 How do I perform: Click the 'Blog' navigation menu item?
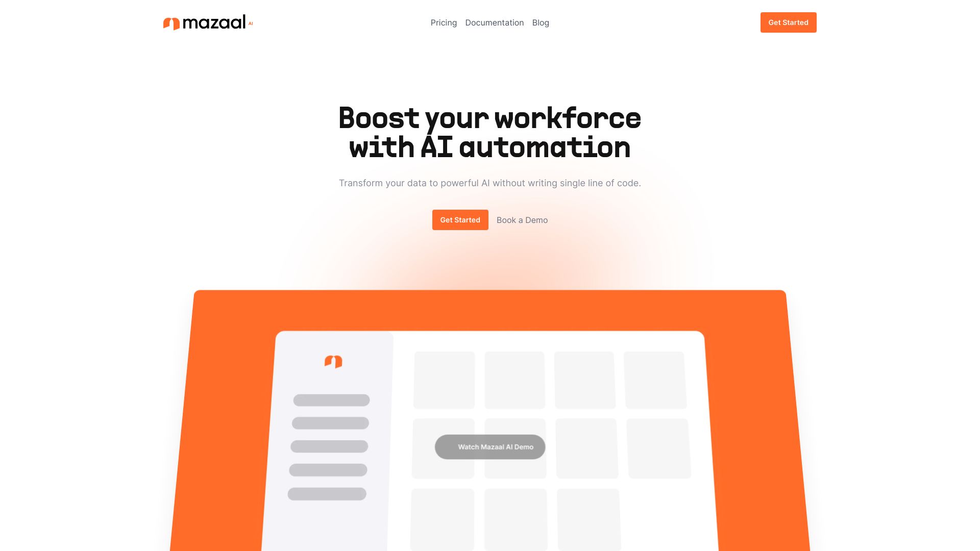541,22
